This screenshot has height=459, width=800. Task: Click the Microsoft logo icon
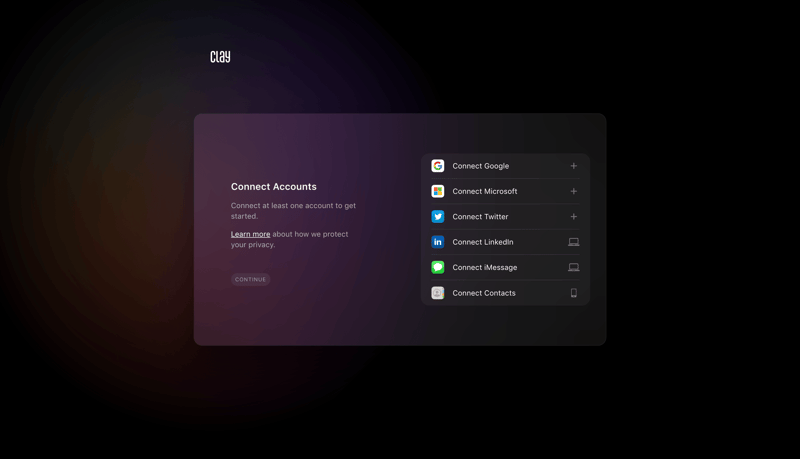pyautogui.click(x=438, y=191)
